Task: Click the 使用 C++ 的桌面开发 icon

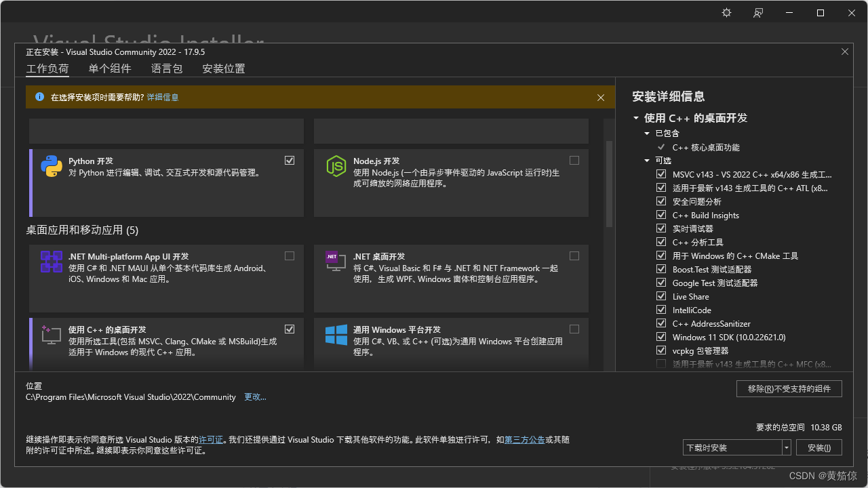Action: click(52, 334)
